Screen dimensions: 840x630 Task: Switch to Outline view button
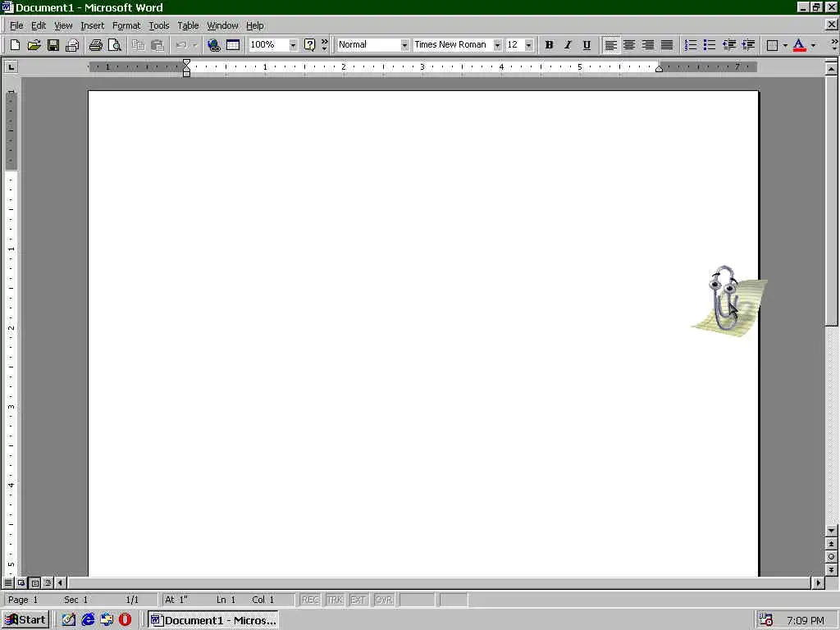[48, 582]
